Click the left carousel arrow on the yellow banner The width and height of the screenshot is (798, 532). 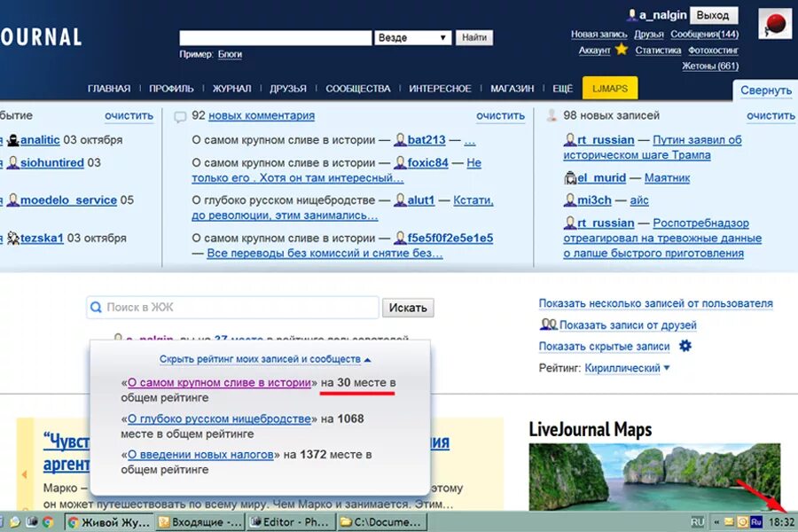(x=24, y=474)
